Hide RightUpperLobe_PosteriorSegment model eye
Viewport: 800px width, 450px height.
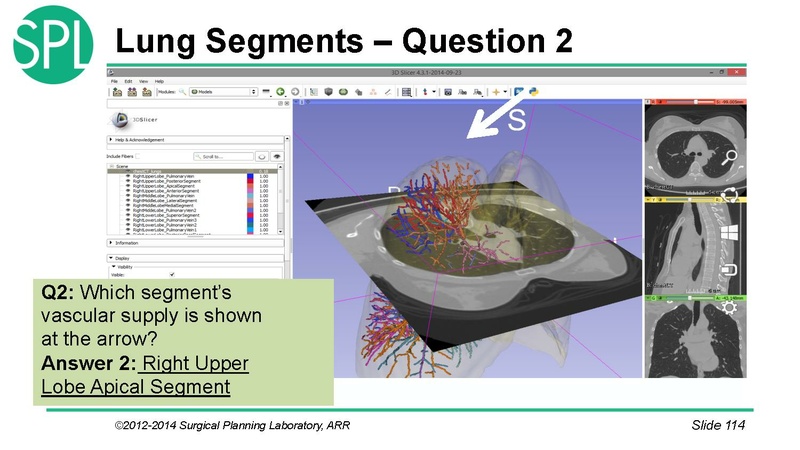[x=128, y=181]
